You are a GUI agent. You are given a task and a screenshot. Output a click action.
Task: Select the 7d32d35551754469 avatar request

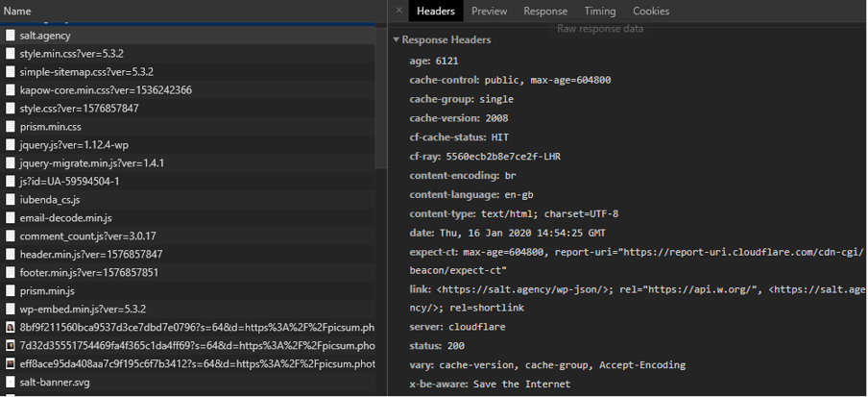(x=187, y=346)
